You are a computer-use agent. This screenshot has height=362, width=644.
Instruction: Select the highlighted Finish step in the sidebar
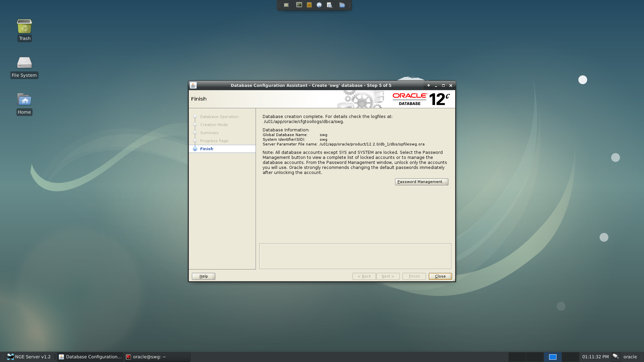click(222, 149)
